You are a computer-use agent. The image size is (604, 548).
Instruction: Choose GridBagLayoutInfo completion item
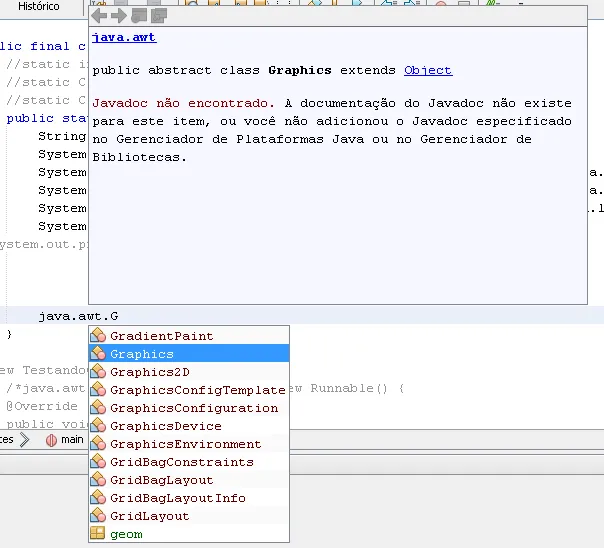[177, 498]
